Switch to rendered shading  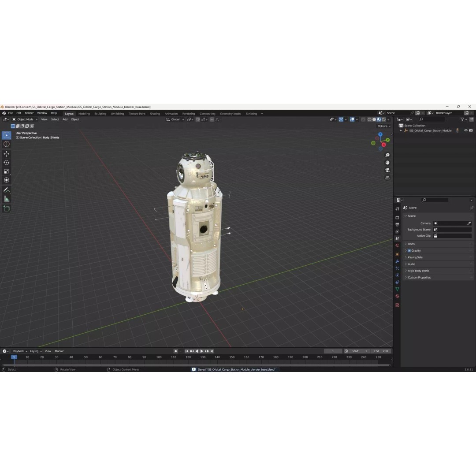(384, 119)
